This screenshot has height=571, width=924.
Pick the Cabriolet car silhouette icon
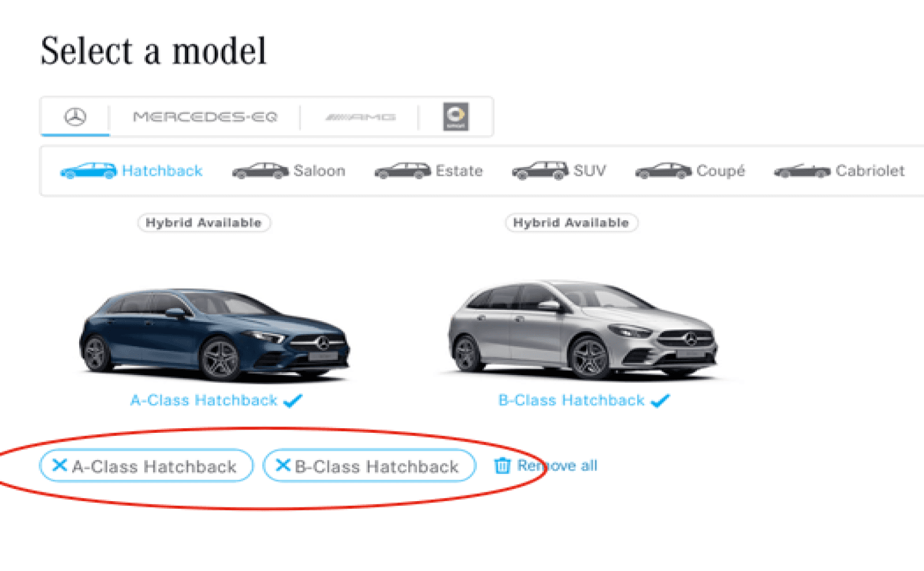click(x=802, y=171)
